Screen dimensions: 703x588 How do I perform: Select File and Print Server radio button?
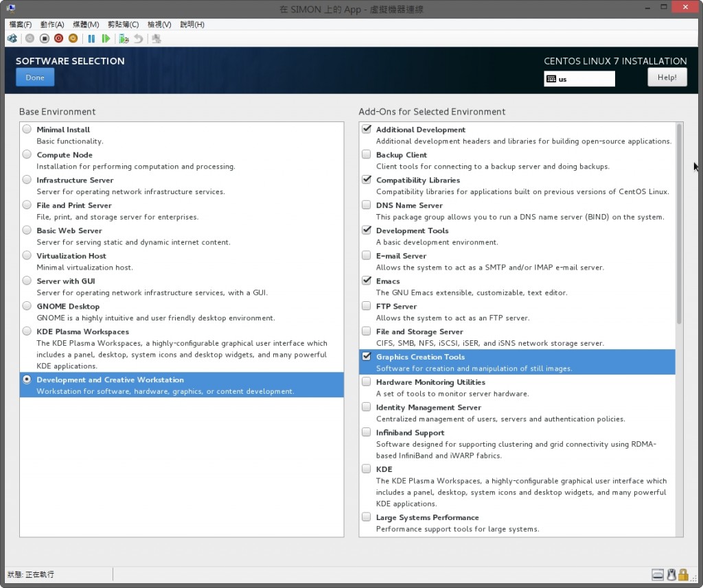coord(27,205)
